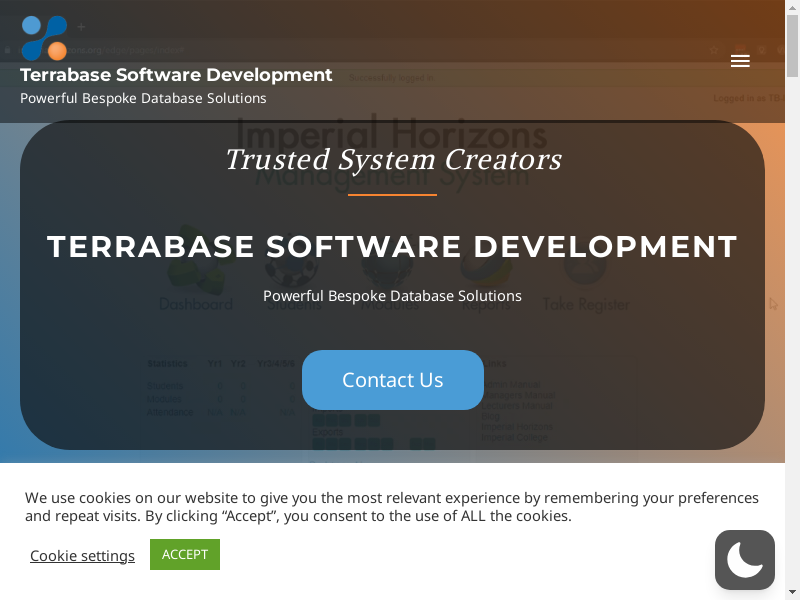
Task: Click the Terrabase blue and orange logo
Action: tap(44, 38)
